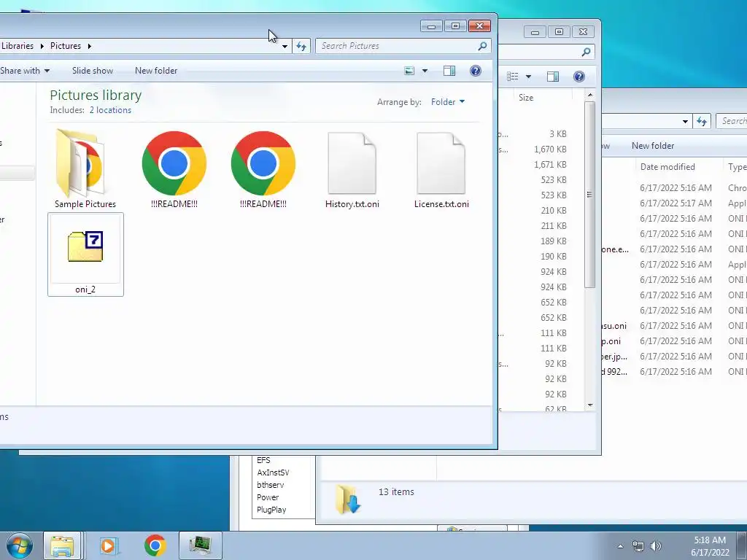
Task: Click refresh button in rightmost Explorer window
Action: (702, 121)
